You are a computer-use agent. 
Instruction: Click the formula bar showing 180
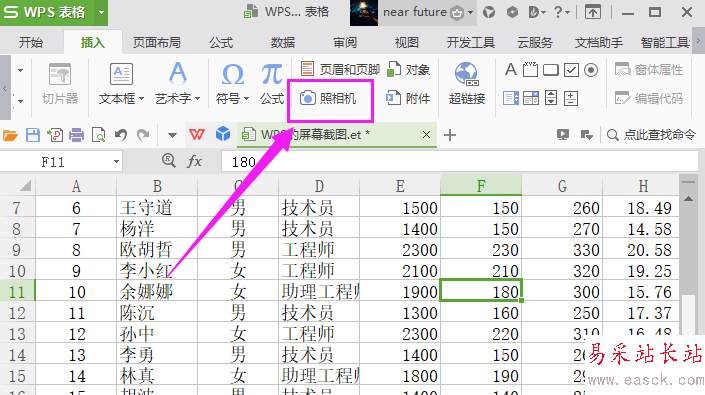[x=460, y=162]
